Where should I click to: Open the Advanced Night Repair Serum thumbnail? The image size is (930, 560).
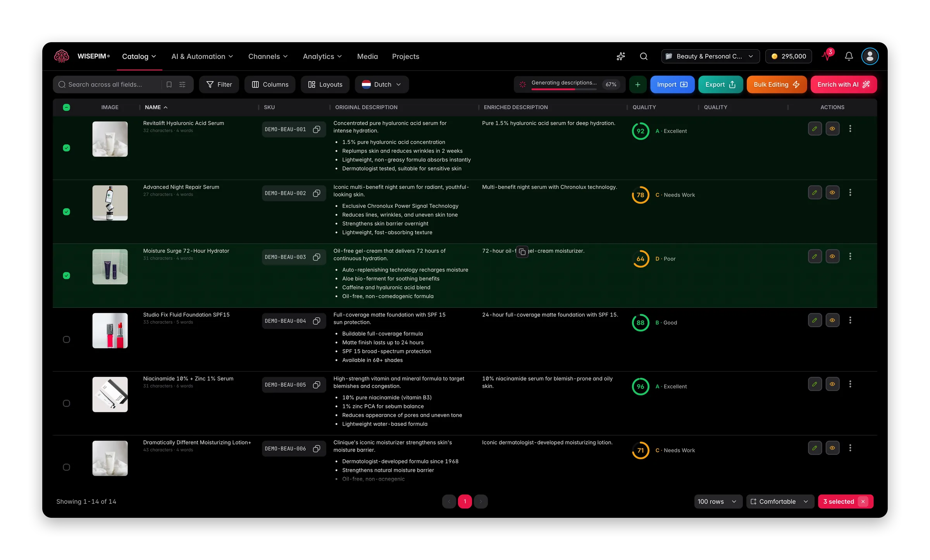pyautogui.click(x=110, y=203)
